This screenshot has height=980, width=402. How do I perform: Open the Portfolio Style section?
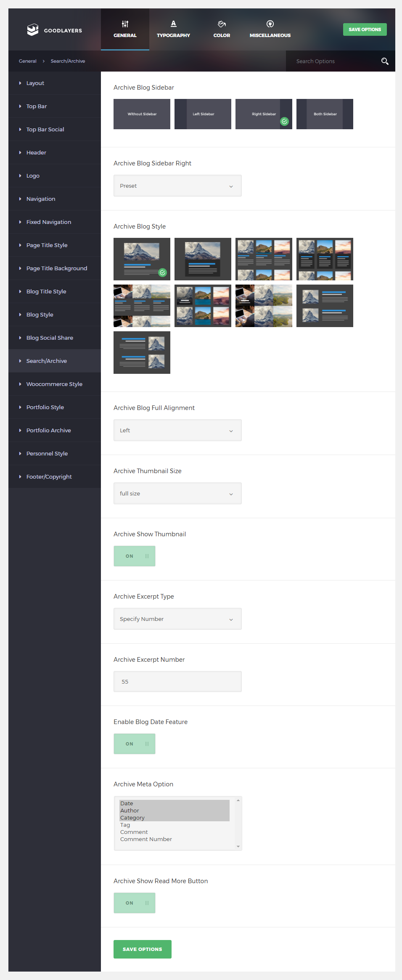(x=55, y=407)
